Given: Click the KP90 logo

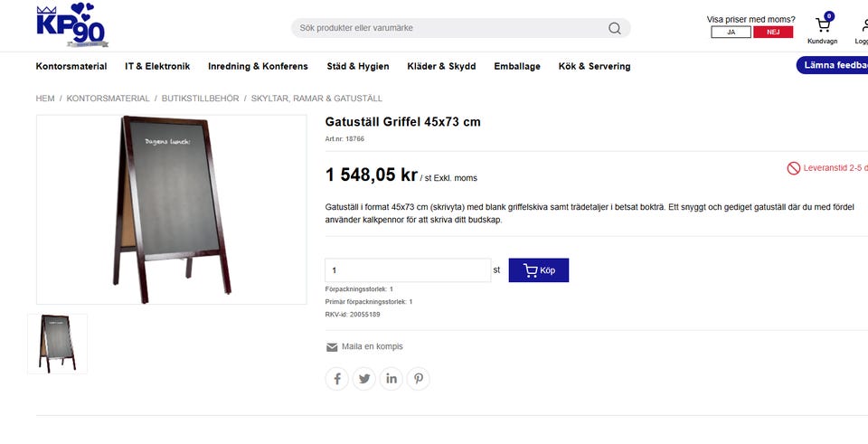Looking at the screenshot, I should 72,25.
